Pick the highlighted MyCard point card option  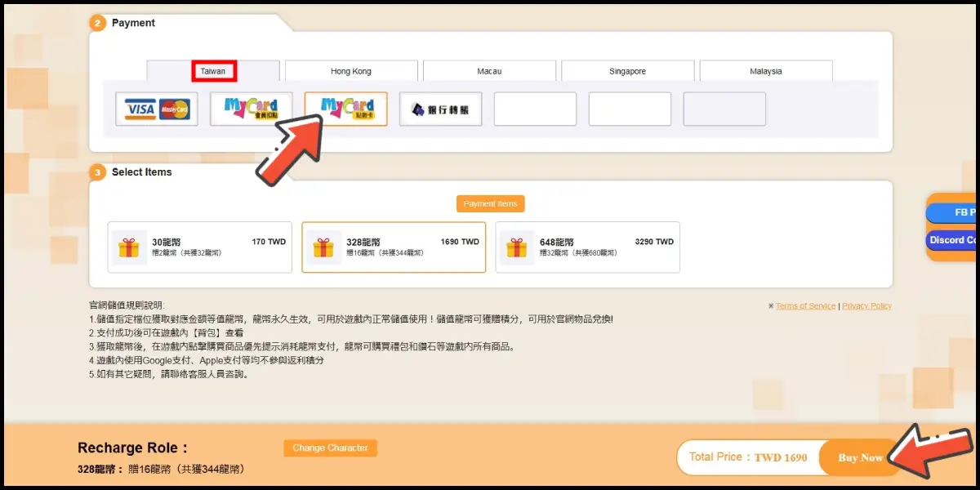click(346, 109)
